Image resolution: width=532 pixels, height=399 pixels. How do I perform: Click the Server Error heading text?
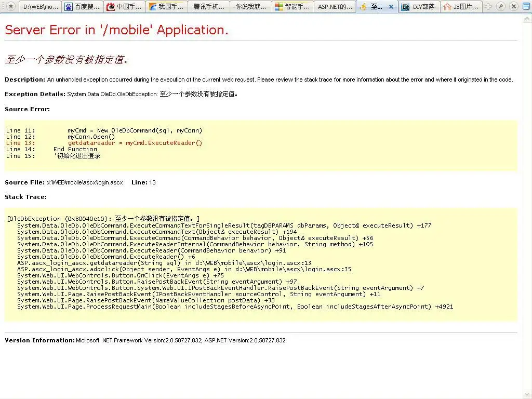coord(116,30)
